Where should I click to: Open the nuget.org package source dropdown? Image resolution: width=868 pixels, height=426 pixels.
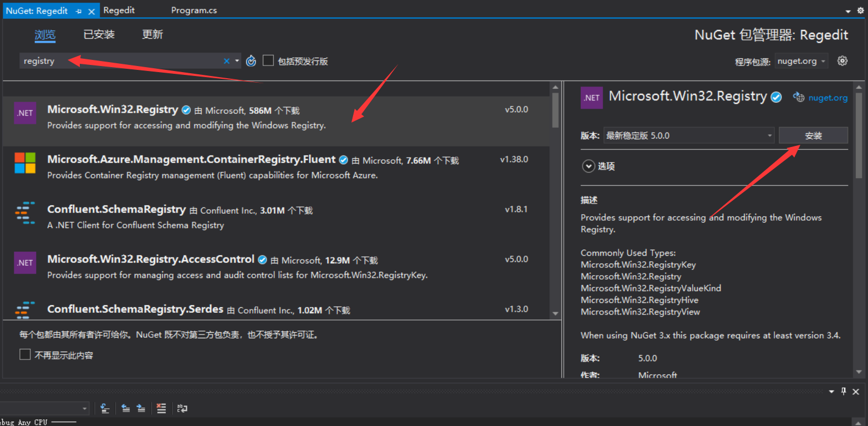800,62
